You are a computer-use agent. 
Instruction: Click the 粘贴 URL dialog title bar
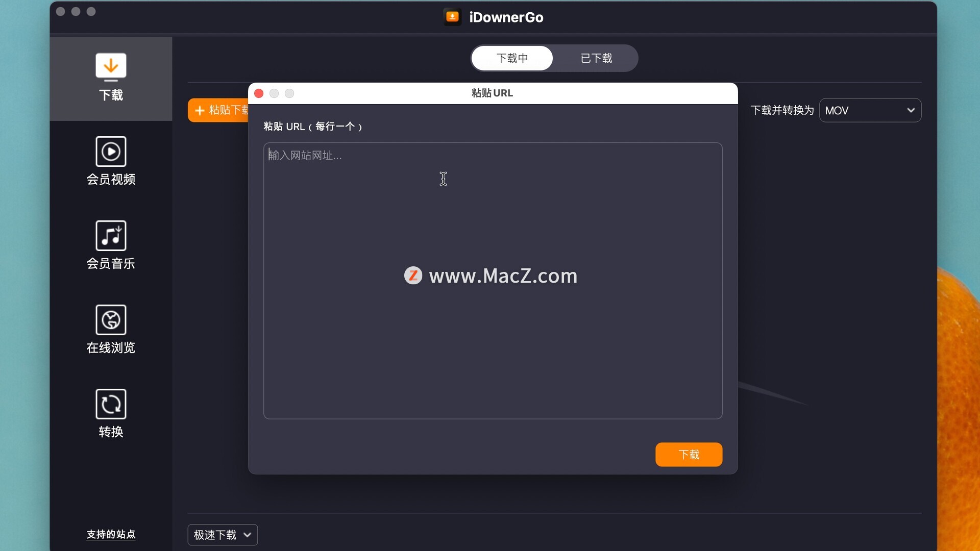[x=493, y=93]
